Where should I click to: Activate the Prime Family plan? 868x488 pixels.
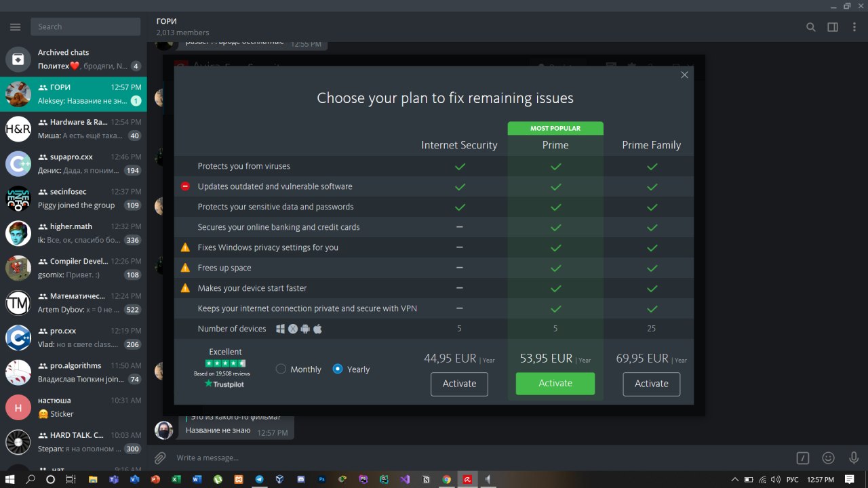(x=652, y=384)
